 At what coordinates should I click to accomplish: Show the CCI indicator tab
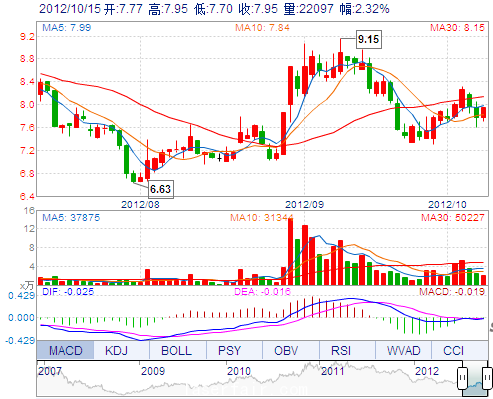pyautogui.click(x=453, y=350)
